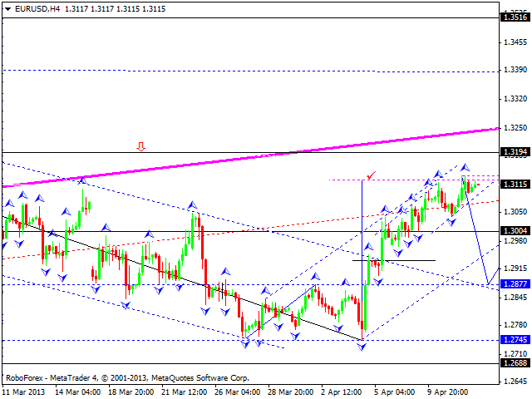
Task: Click the 1.3194 price level label
Action: pyautogui.click(x=514, y=152)
